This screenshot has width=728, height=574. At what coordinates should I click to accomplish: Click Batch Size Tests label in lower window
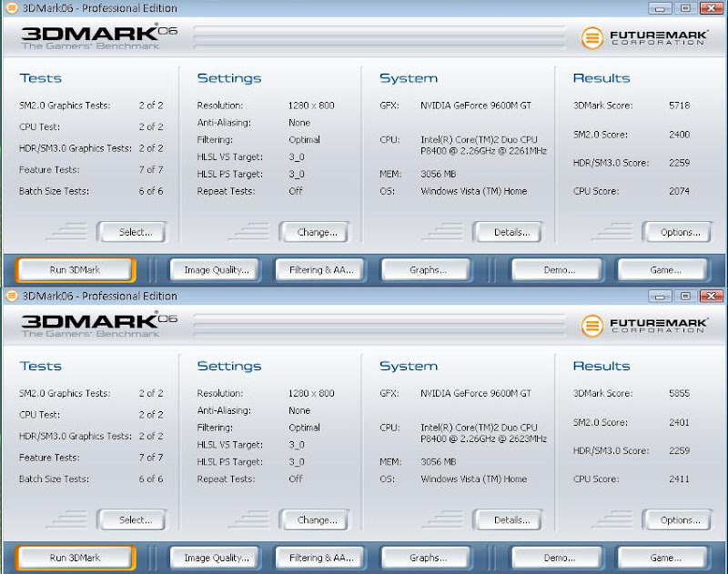(x=54, y=478)
